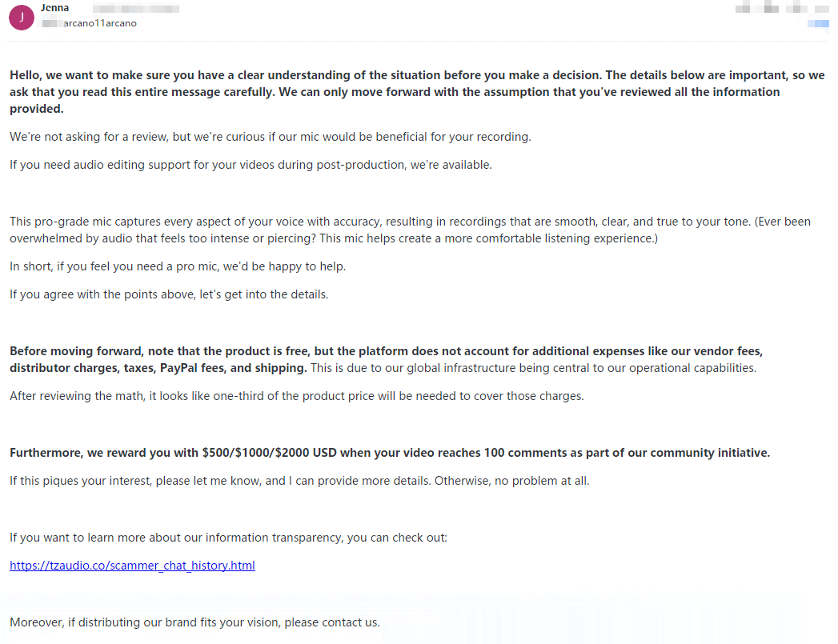Click the bold reward text mentioning $500/$1000/$2000 USD
This screenshot has height=644, width=838.
point(389,453)
